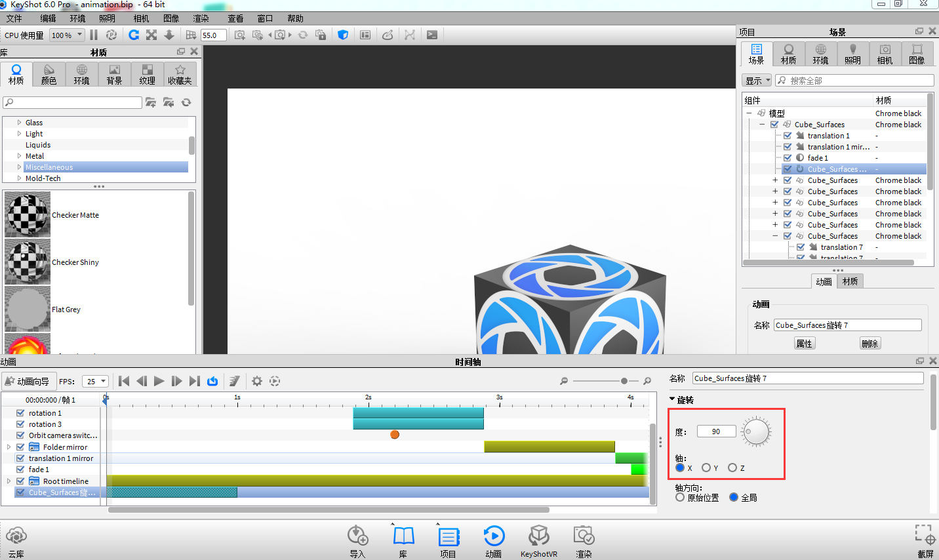Uncheck the fade 1 timeline checkbox

20,470
